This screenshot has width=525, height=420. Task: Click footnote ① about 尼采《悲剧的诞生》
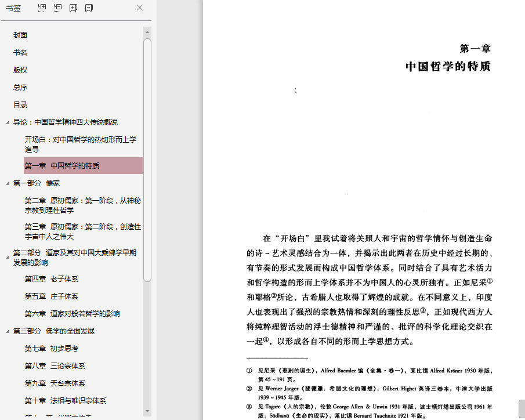click(370, 375)
